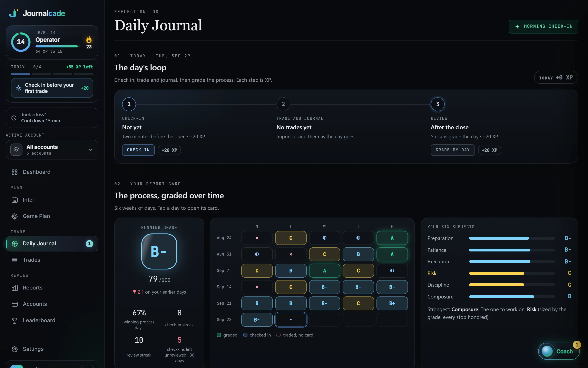Click the Journalcade logo icon
Image resolution: width=588 pixels, height=368 pixels.
14,13
